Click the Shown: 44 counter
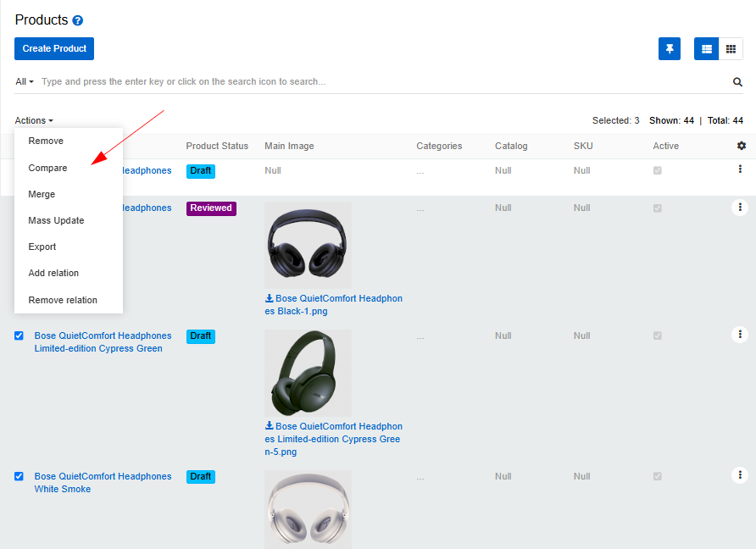Viewport: 756px width, 549px height. point(671,120)
